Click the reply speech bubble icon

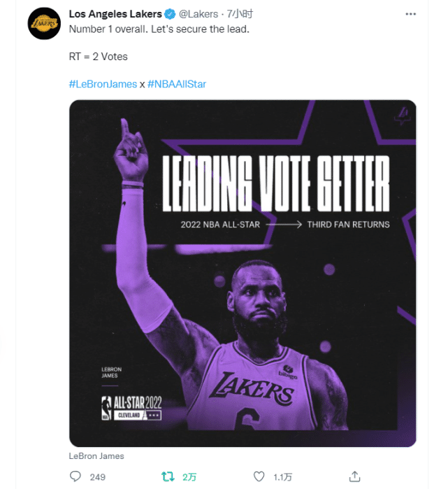(75, 476)
